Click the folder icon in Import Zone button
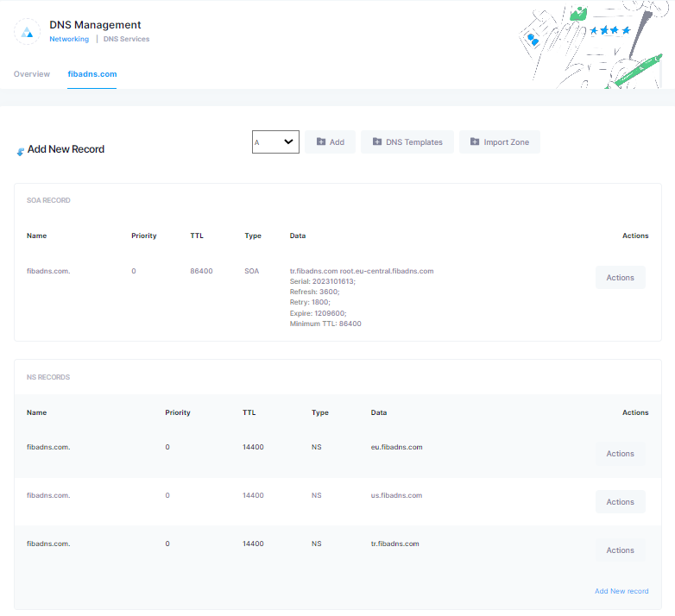This screenshot has width=675, height=616. [475, 141]
